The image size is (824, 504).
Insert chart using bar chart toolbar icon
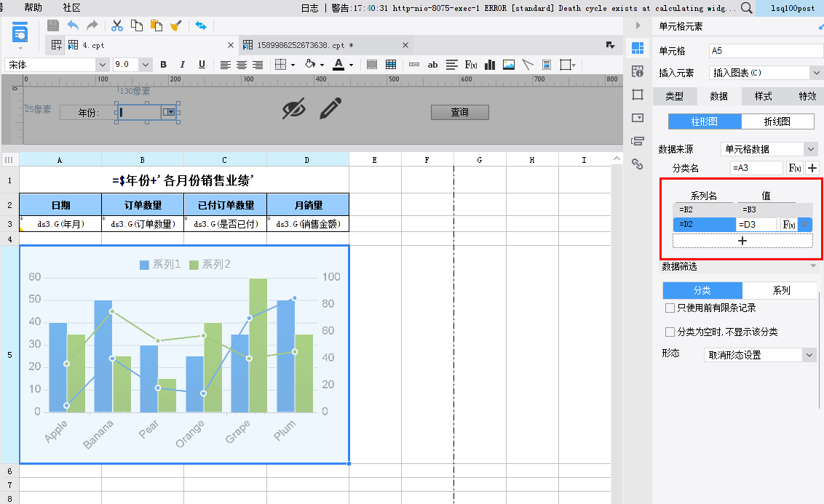pyautogui.click(x=490, y=65)
